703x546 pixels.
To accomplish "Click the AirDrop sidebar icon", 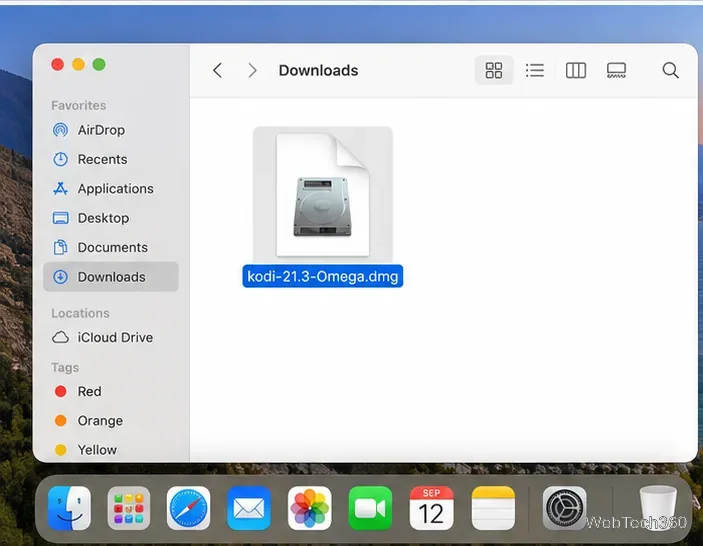I will [61, 130].
